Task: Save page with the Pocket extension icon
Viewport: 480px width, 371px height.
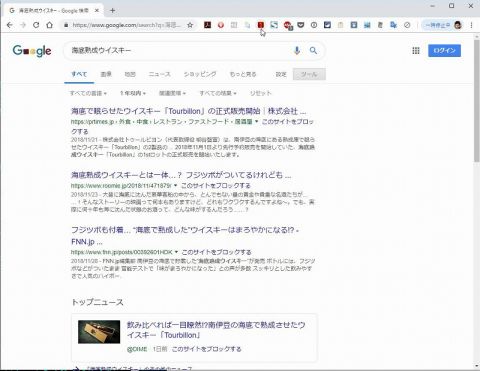Action: [x=301, y=25]
